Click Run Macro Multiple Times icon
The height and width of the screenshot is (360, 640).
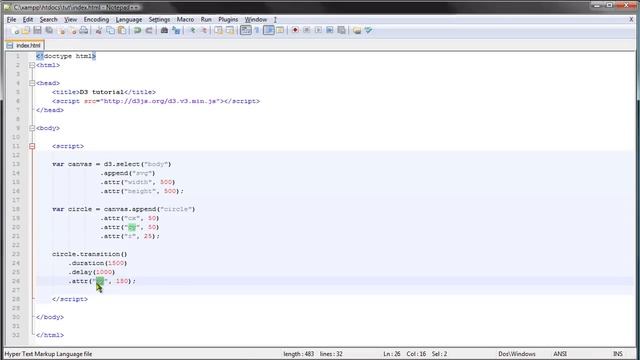[x=330, y=30]
